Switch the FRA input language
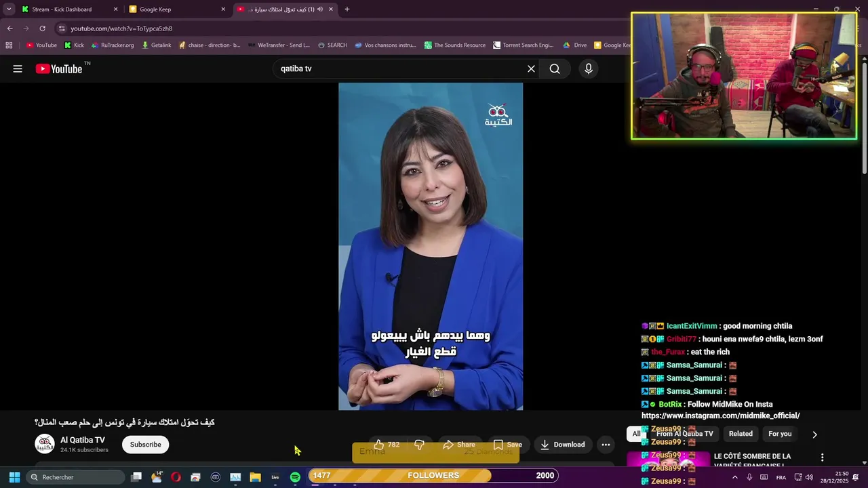The height and width of the screenshot is (488, 868). point(781,477)
